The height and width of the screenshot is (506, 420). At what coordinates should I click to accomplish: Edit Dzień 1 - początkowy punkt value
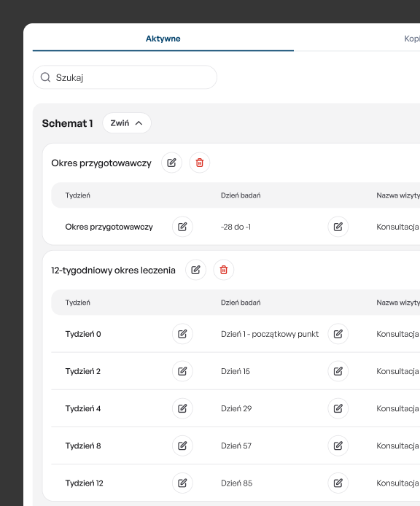(x=338, y=334)
